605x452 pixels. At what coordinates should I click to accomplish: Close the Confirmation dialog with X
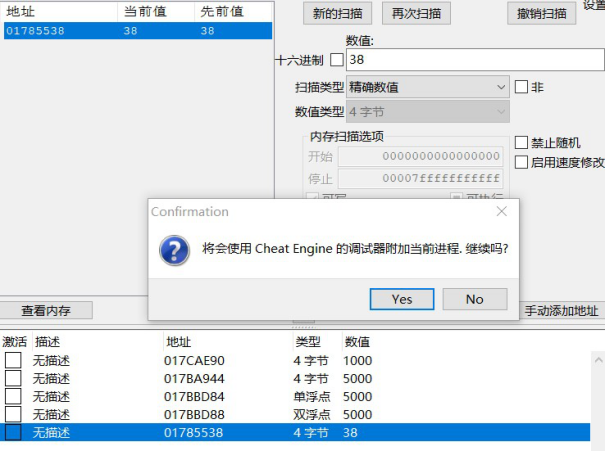tap(502, 211)
